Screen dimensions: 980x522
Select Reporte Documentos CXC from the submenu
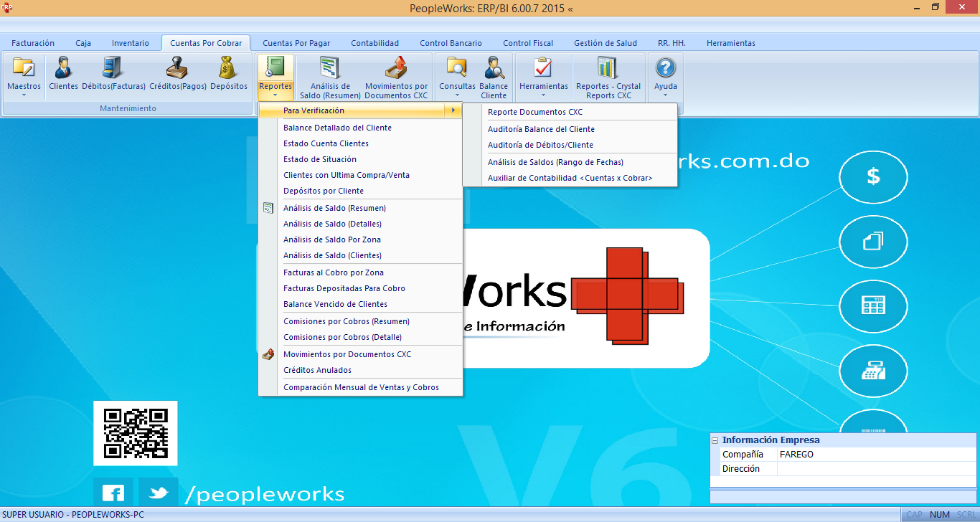pos(535,112)
